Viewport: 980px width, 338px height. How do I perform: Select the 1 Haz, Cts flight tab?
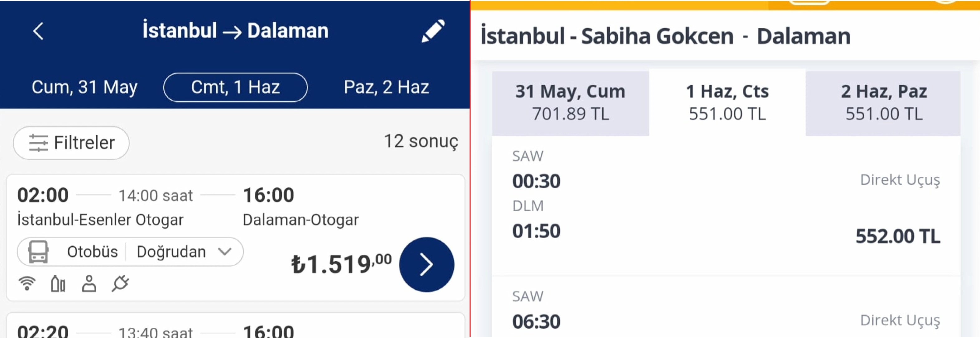(x=727, y=103)
